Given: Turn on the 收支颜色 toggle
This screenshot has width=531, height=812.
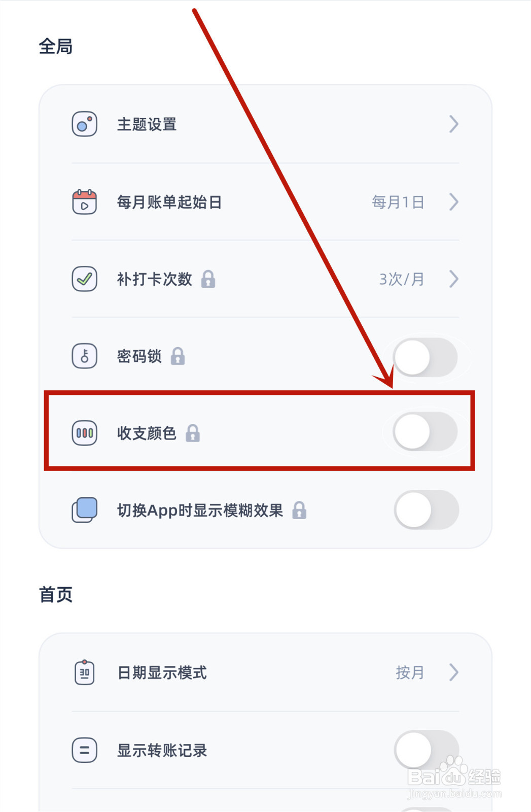Looking at the screenshot, I should point(426,432).
